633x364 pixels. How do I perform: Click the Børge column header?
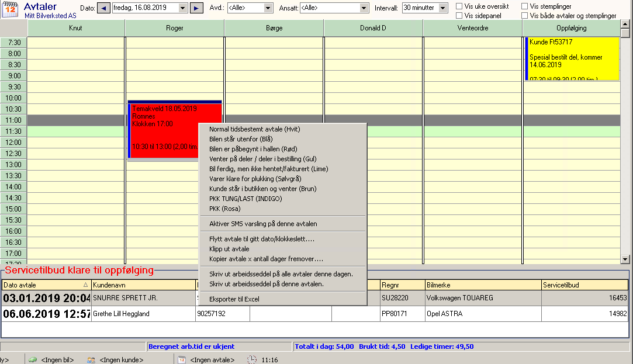(x=274, y=28)
